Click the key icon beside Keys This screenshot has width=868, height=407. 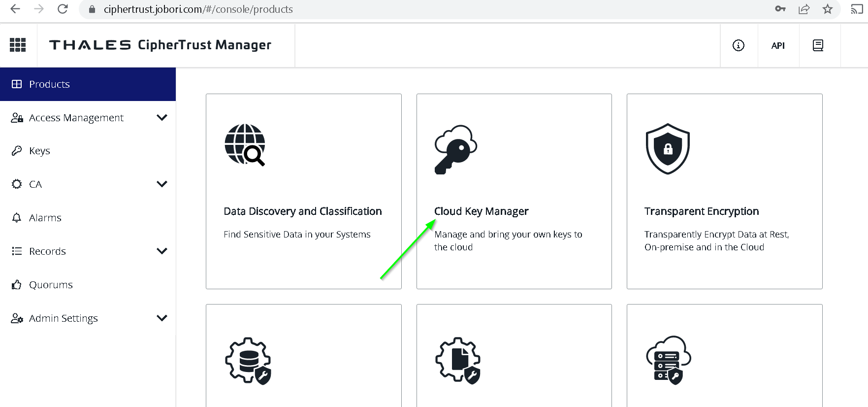(x=17, y=150)
